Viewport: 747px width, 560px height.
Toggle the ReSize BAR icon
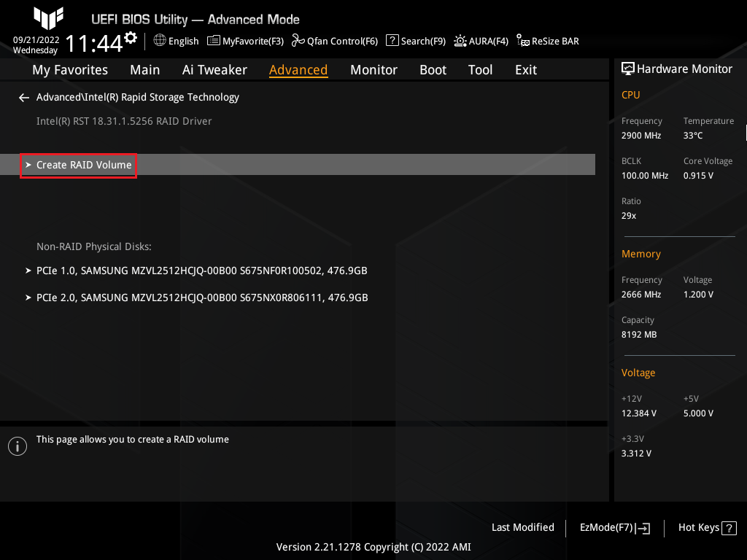pos(523,41)
